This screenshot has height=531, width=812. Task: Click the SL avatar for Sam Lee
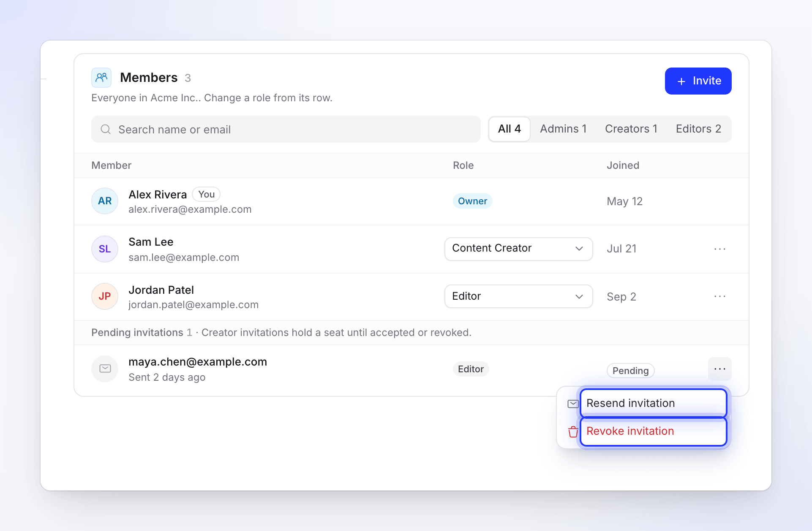click(x=105, y=249)
